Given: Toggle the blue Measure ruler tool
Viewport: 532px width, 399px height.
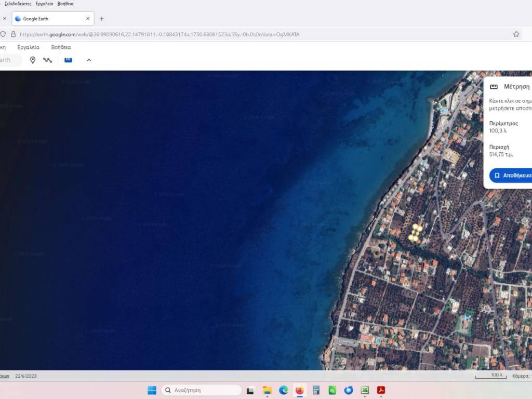Looking at the screenshot, I should (x=68, y=60).
